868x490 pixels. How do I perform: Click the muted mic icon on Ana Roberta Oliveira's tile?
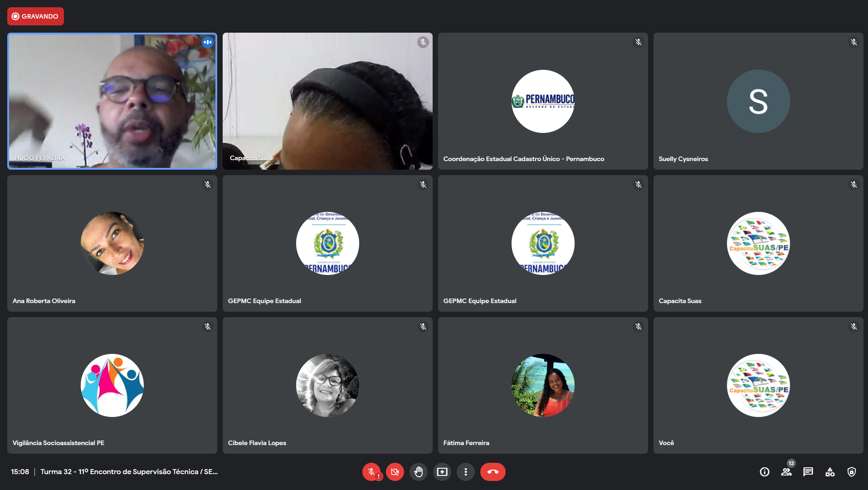click(208, 185)
